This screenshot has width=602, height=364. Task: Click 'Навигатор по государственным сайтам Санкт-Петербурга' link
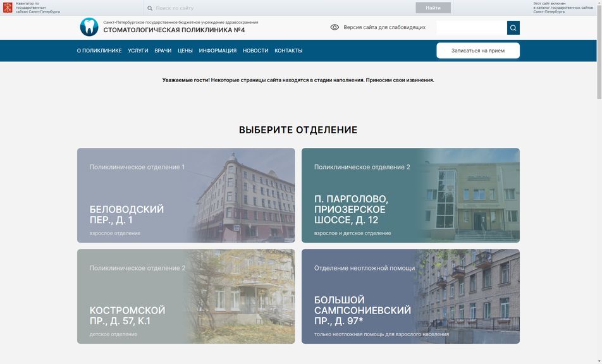38,8
